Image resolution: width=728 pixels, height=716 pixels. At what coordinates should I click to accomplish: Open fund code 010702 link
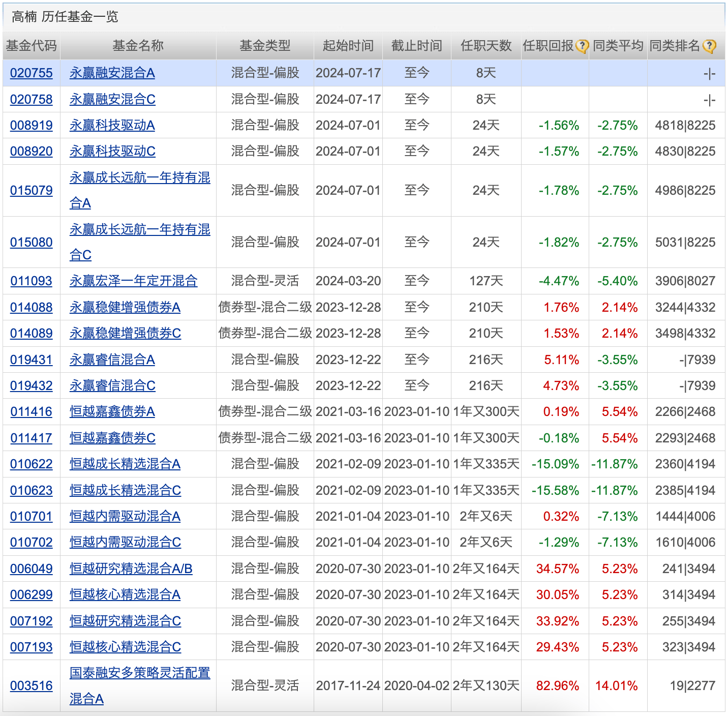32,542
